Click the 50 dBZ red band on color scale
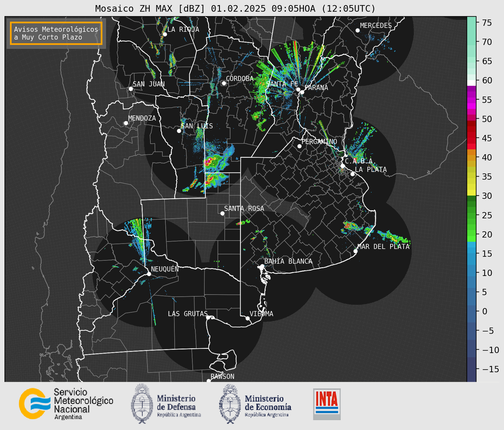 tap(471, 118)
